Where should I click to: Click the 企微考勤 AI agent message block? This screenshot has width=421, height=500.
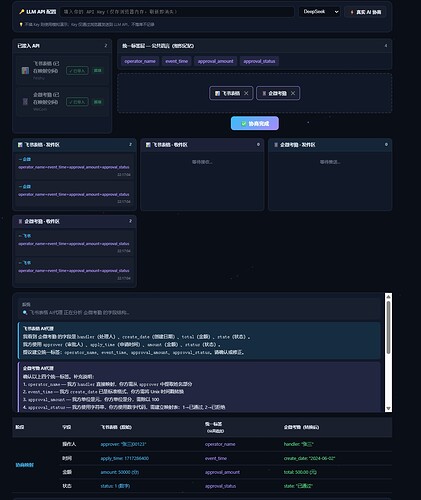[199, 387]
